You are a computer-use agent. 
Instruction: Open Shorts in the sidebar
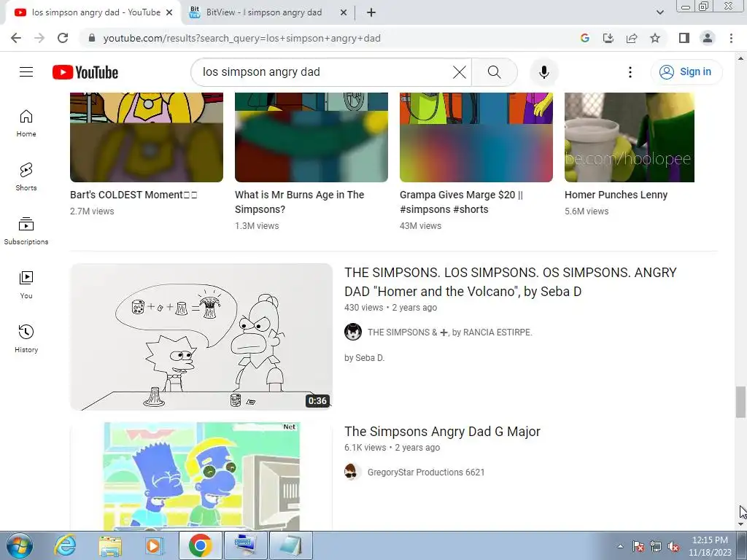click(26, 177)
